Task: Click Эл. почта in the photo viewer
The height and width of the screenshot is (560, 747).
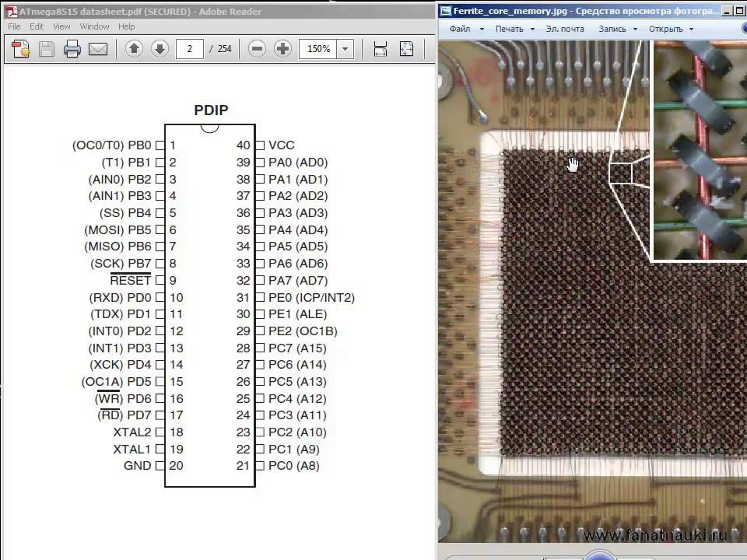Action: pos(565,29)
